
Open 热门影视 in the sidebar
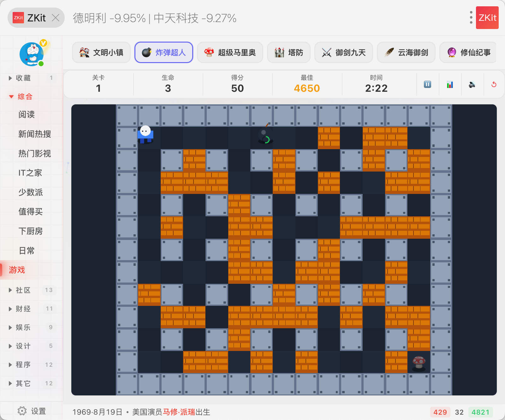click(x=35, y=154)
